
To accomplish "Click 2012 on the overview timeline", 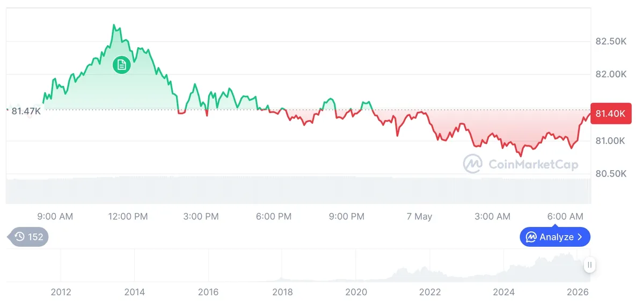I will [61, 292].
